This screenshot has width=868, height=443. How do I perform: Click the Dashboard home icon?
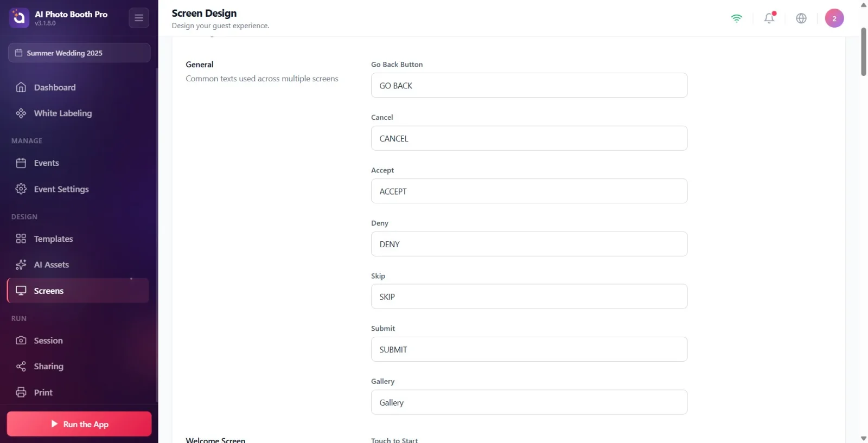coord(21,87)
